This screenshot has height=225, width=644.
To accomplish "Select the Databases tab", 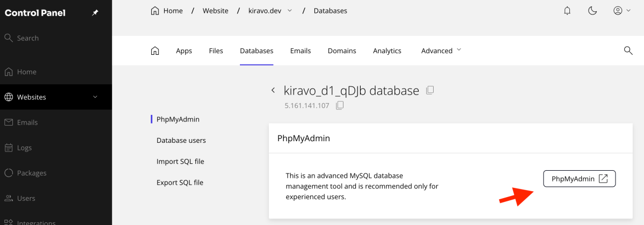I will pyautogui.click(x=257, y=51).
